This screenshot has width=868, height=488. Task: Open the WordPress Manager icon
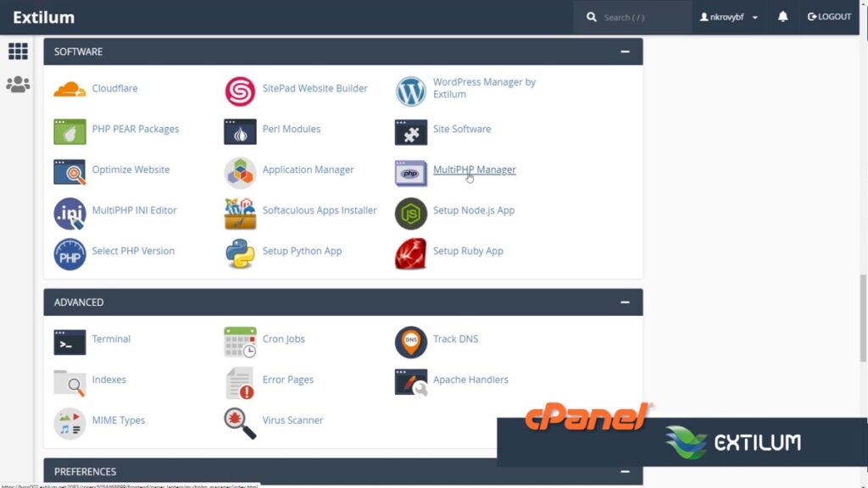[411, 91]
